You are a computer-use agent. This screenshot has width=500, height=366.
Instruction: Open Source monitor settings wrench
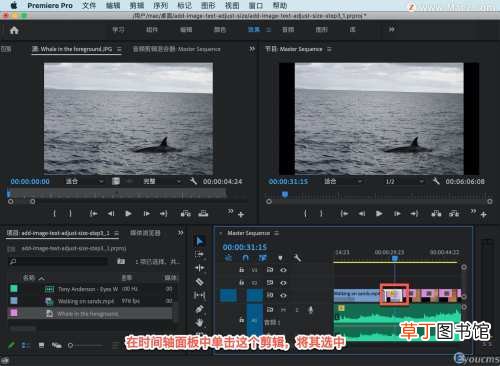(193, 181)
